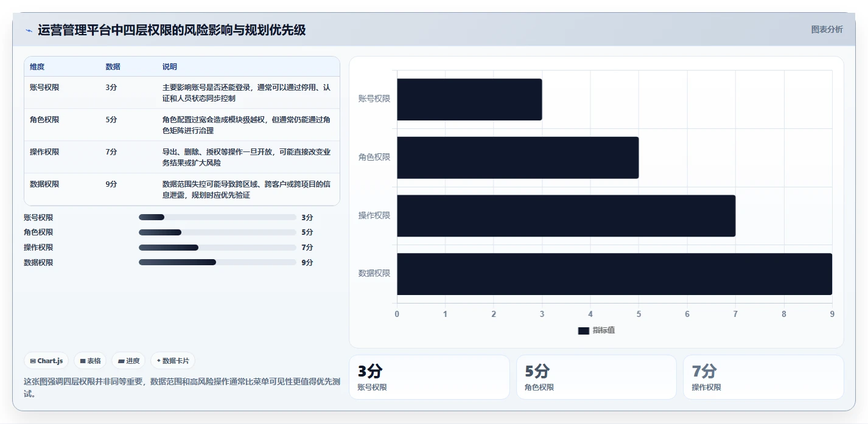Select the 数据权限 cell in the table
The width and height of the screenshot is (868, 424).
44,184
